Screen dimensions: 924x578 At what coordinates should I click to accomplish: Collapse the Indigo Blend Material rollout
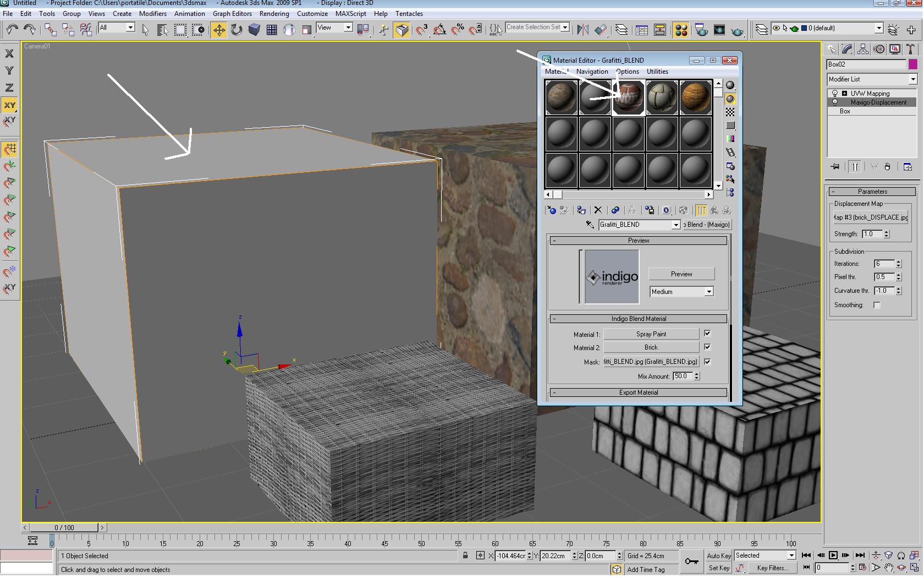click(x=639, y=319)
